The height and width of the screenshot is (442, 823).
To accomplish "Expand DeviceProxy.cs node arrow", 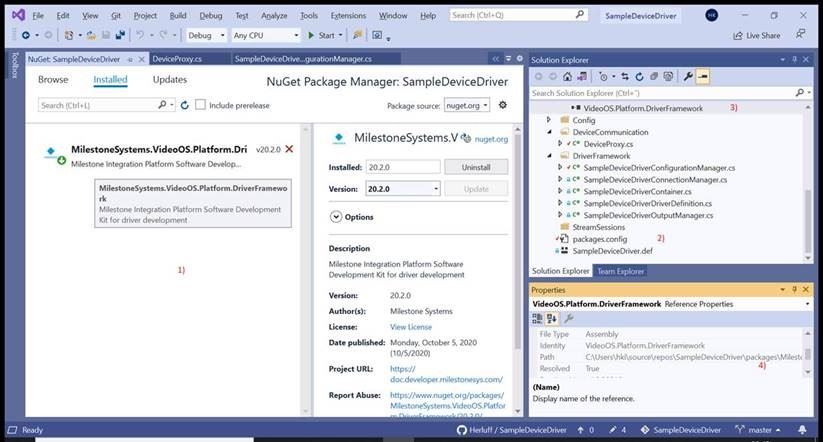I will [x=560, y=143].
